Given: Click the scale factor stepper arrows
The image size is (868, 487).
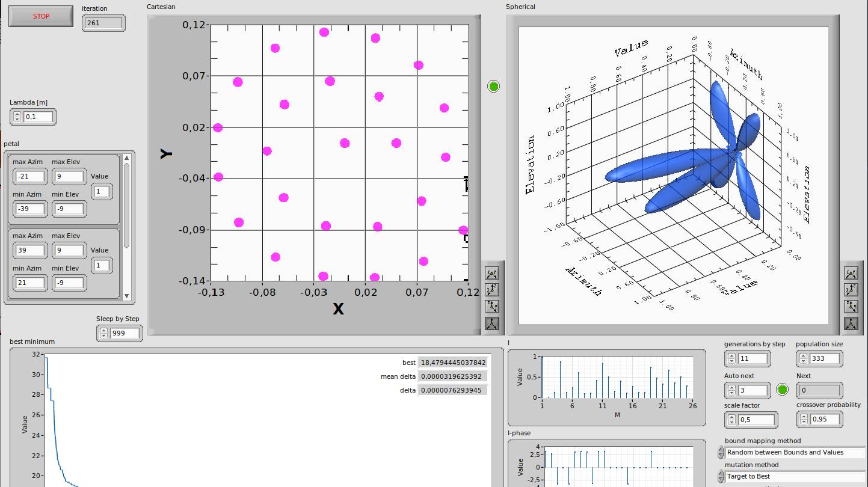Looking at the screenshot, I should pos(731,419).
